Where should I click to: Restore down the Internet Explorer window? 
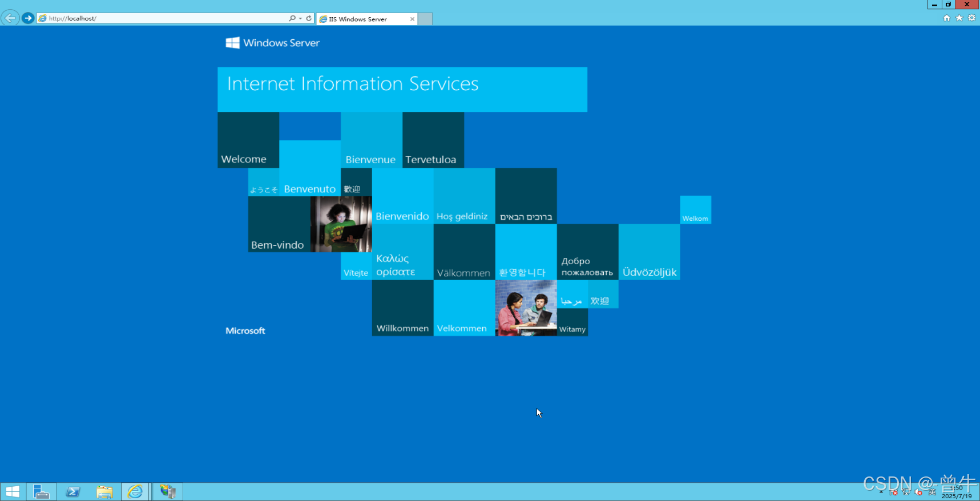[948, 4]
